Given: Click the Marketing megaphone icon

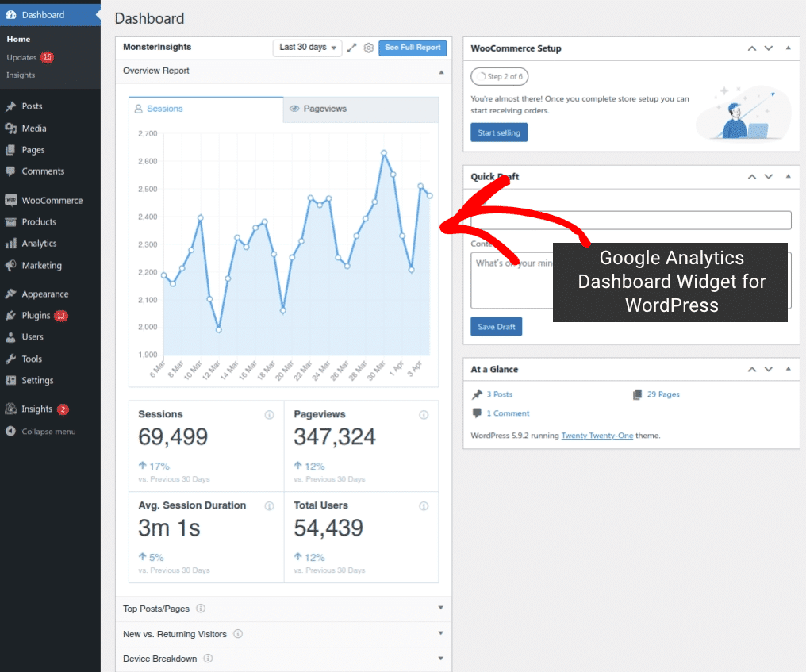Looking at the screenshot, I should tap(13, 265).
